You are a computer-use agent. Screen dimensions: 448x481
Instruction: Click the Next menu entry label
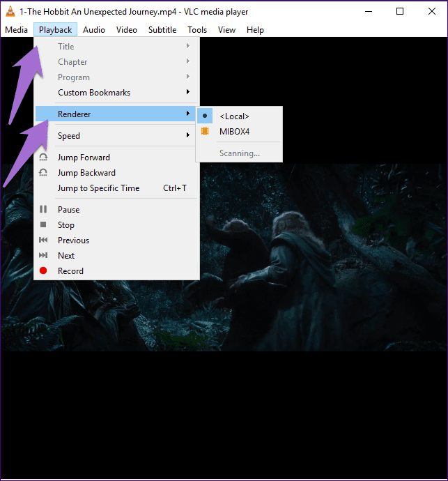point(66,256)
